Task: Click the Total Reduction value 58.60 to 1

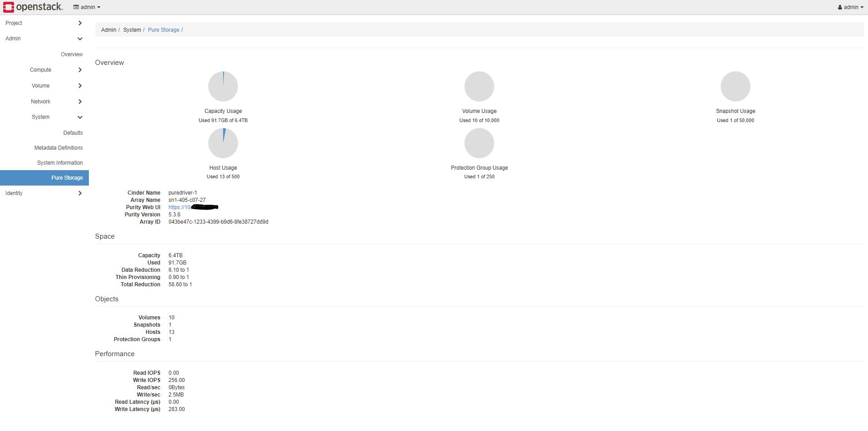Action: [180, 284]
